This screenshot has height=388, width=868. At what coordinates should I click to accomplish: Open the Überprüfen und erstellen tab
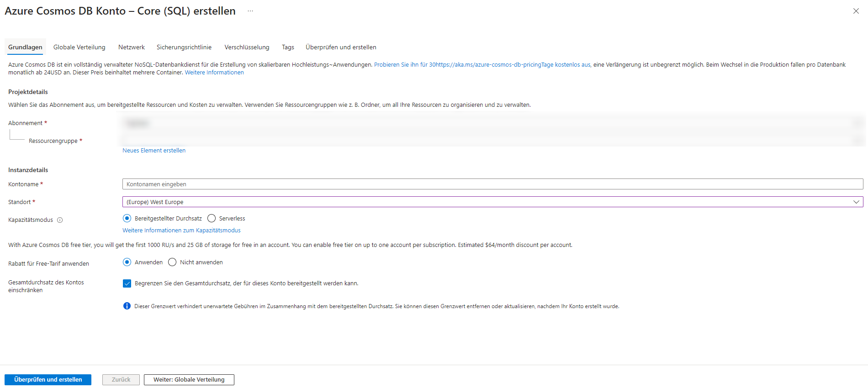pyautogui.click(x=341, y=47)
